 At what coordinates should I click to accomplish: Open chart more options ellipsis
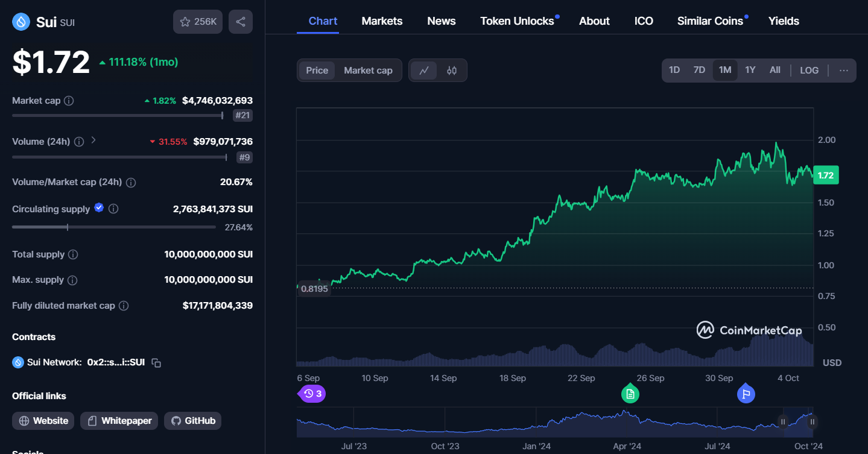[844, 71]
